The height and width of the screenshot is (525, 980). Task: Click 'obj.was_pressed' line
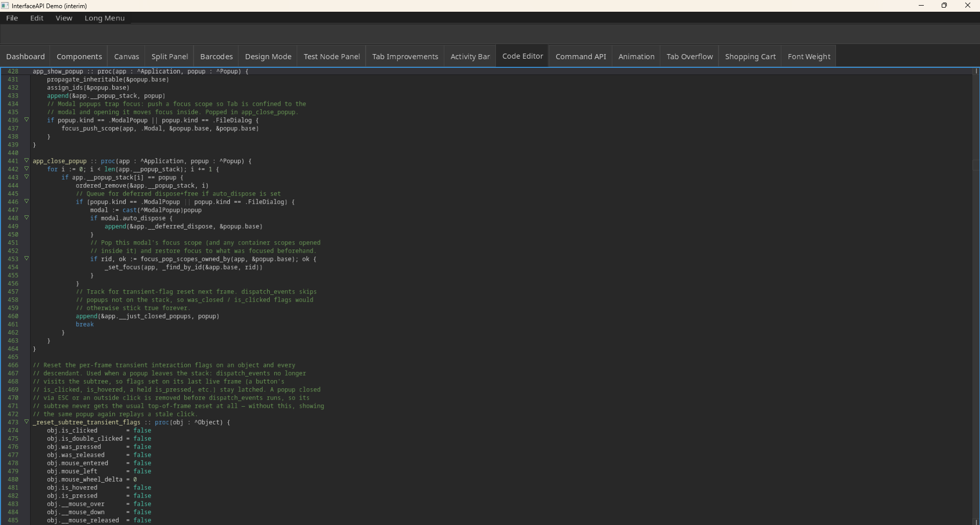click(x=99, y=447)
